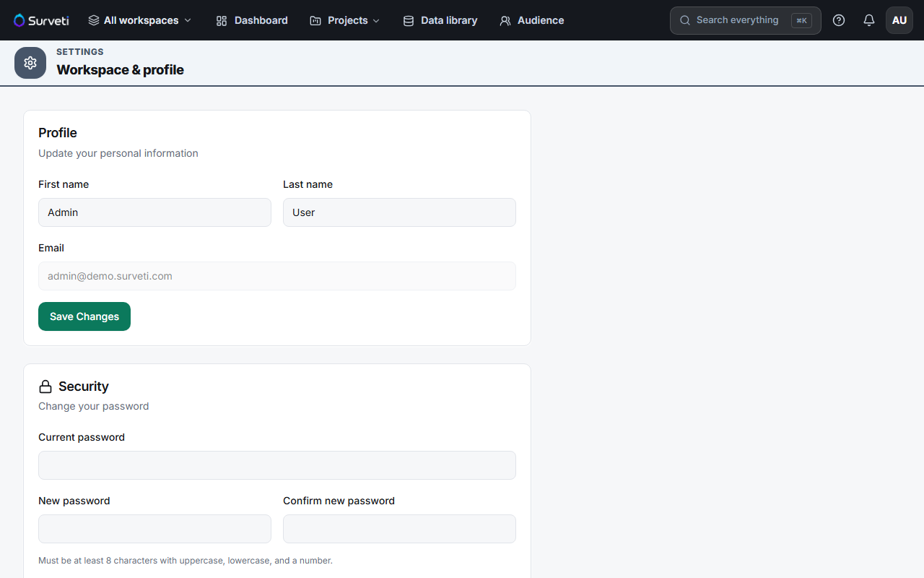Edit the First name field

point(154,212)
